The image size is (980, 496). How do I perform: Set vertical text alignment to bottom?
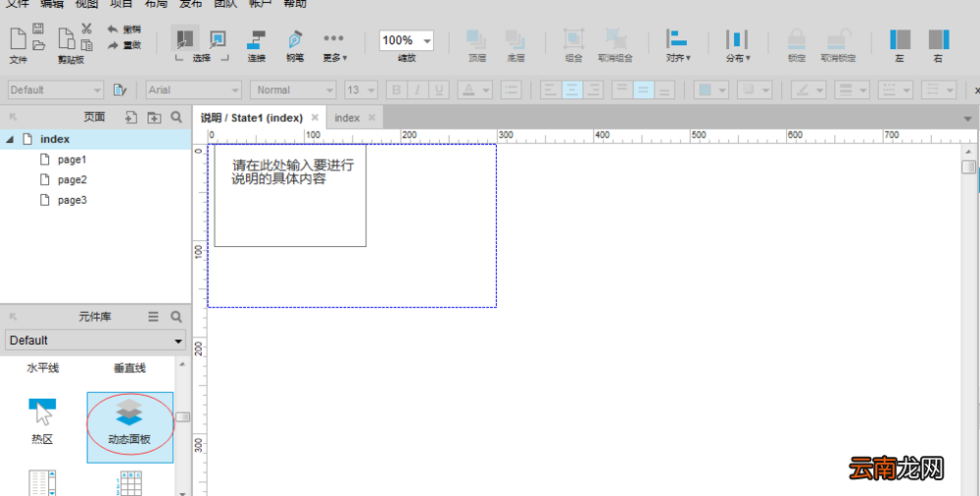point(664,90)
